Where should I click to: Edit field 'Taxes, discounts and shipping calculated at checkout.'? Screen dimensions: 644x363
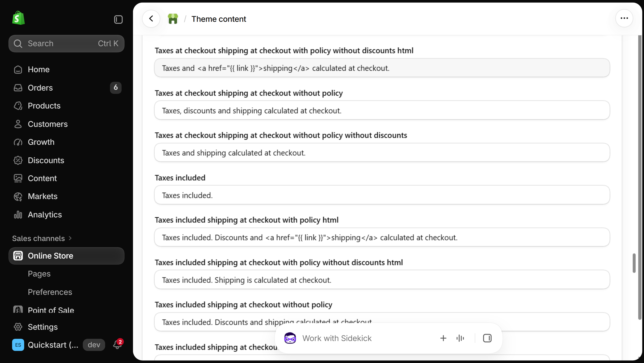click(x=382, y=110)
